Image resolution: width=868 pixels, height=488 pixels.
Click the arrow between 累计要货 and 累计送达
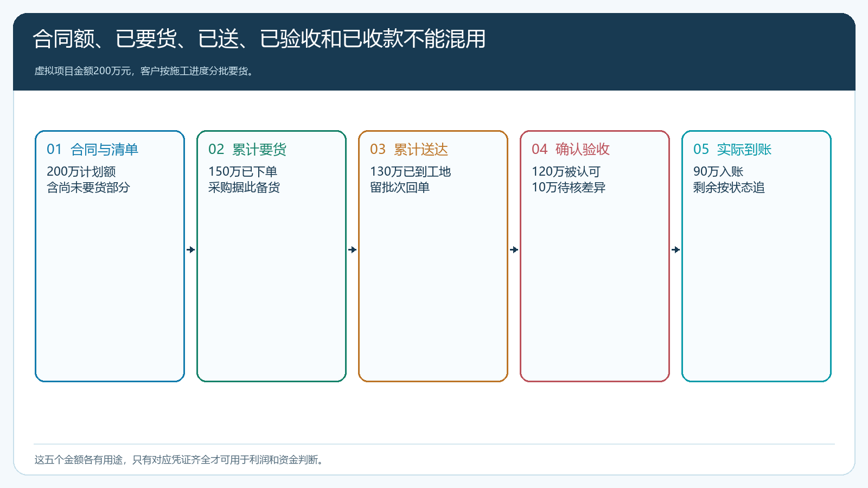click(x=352, y=250)
